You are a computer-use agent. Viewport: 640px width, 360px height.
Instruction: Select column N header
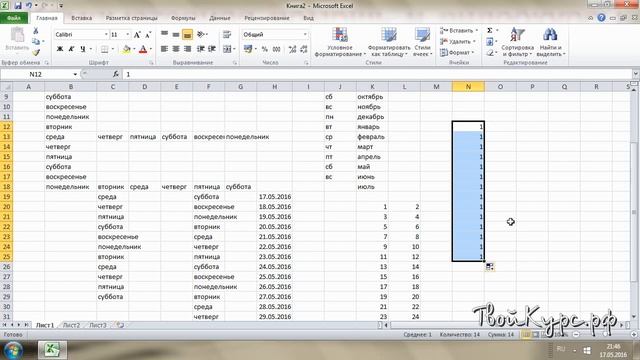point(468,87)
